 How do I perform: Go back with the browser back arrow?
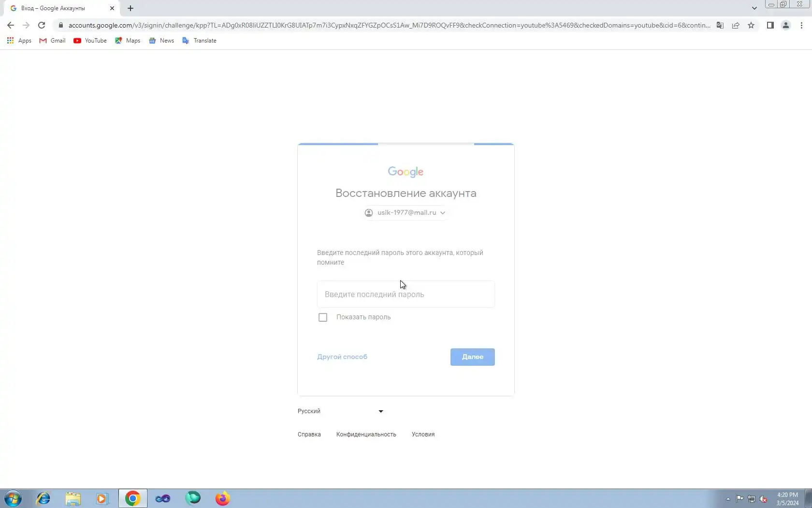11,25
